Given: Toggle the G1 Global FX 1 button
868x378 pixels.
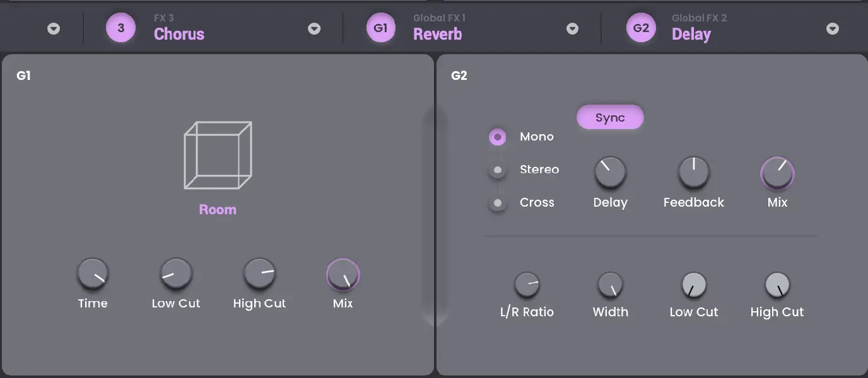Looking at the screenshot, I should point(380,28).
